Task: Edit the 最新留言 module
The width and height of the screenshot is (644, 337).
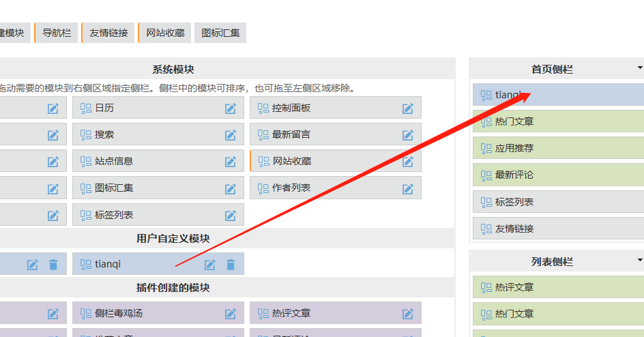Action: (x=408, y=135)
